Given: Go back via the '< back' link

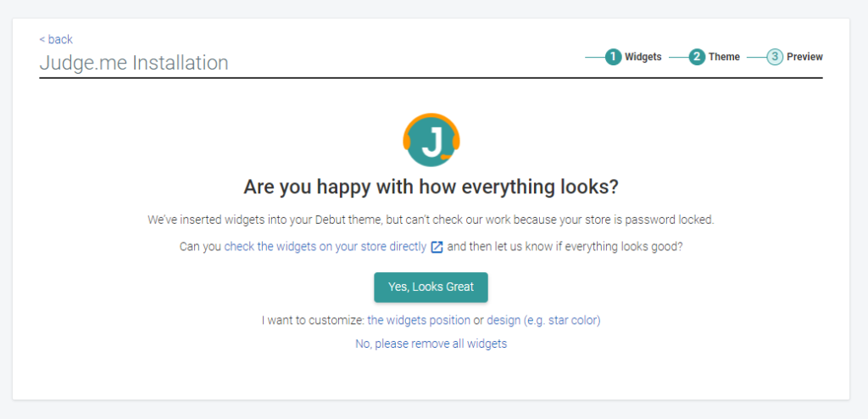Looking at the screenshot, I should [x=56, y=39].
